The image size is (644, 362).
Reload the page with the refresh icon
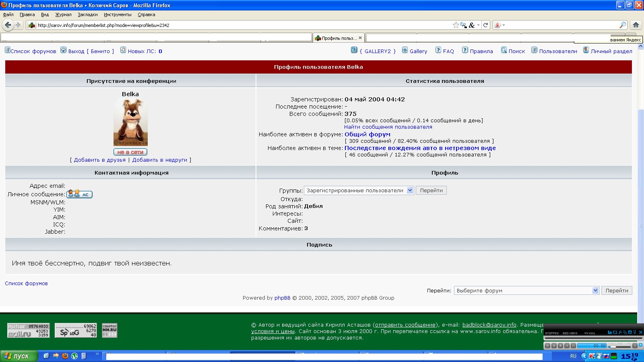(486, 25)
